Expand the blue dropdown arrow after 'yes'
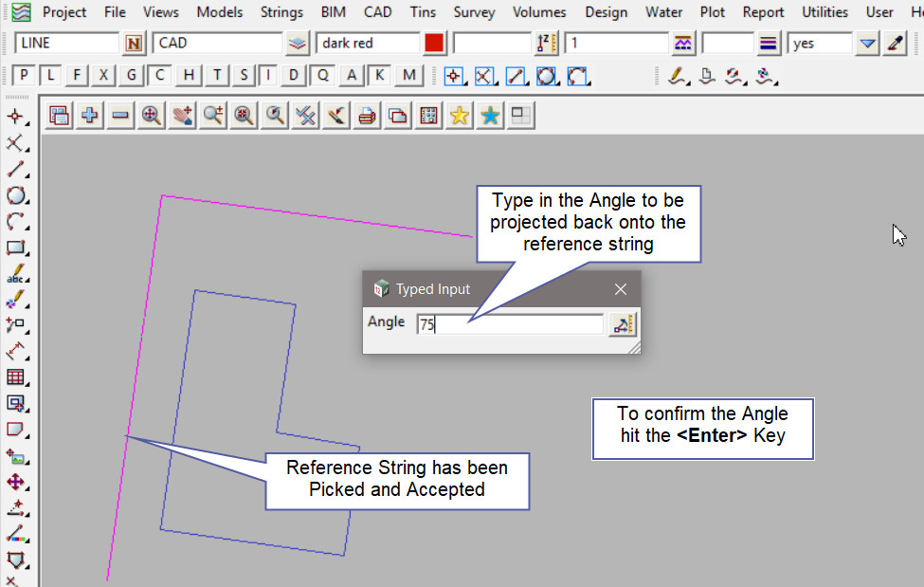This screenshot has width=924, height=587. point(867,44)
